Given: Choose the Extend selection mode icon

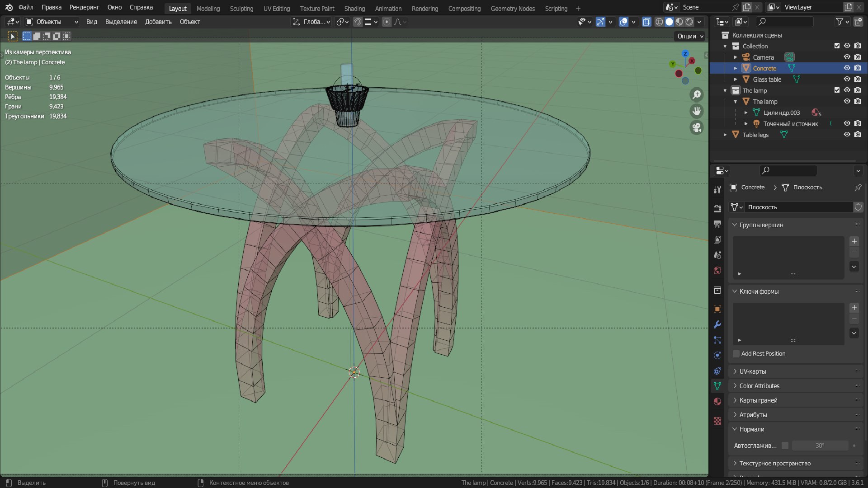Looking at the screenshot, I should point(37,36).
